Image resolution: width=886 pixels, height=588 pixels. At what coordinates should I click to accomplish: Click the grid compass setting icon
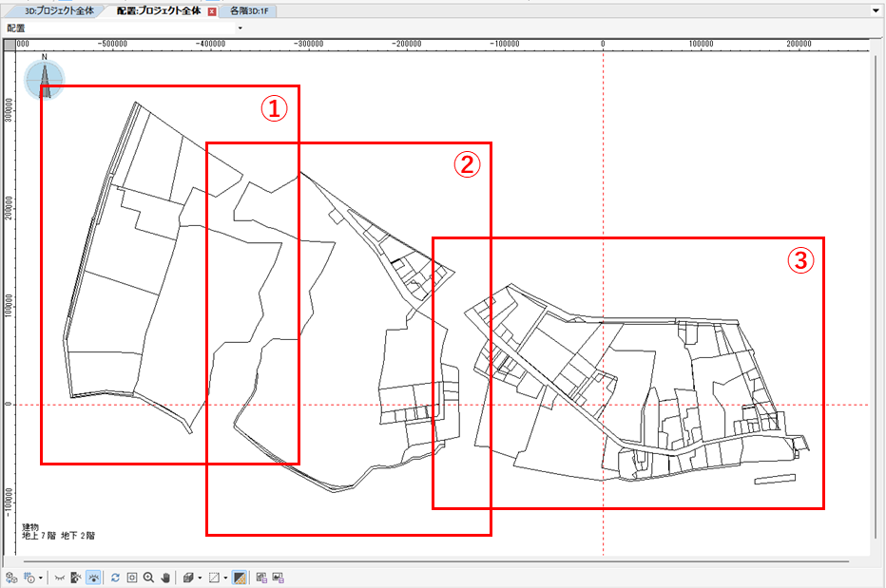(x=29, y=578)
